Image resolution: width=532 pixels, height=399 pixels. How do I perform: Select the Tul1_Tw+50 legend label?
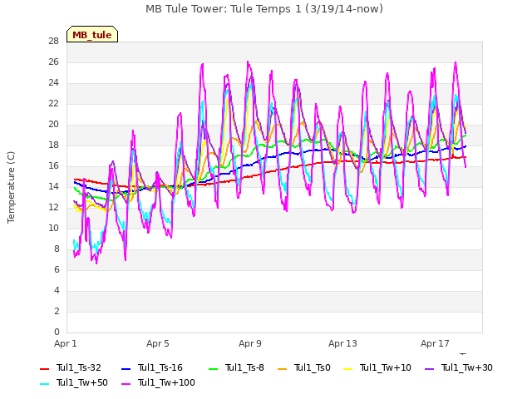tap(82, 382)
